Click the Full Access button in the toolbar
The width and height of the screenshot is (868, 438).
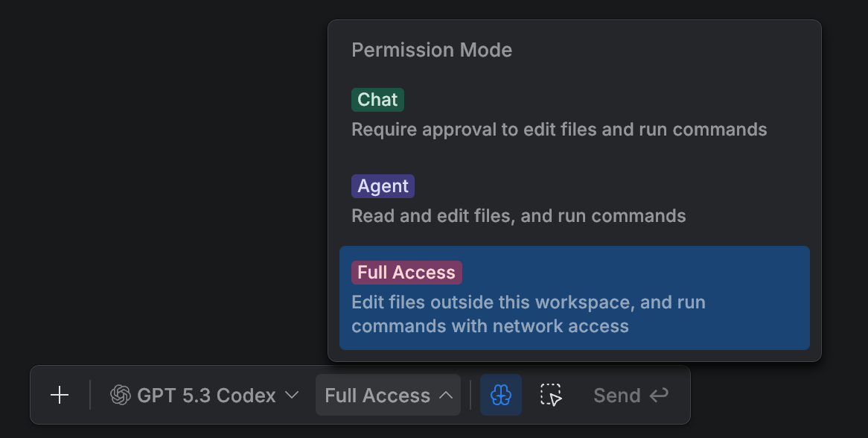pyautogui.click(x=388, y=396)
